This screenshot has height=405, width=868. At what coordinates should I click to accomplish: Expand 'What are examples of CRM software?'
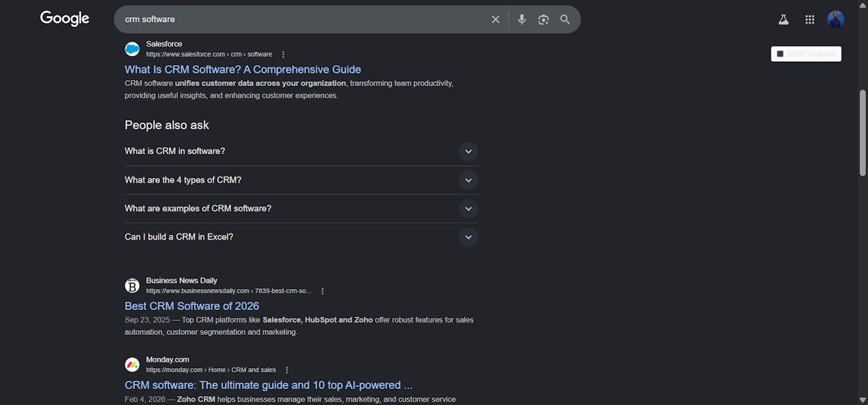coord(301,208)
